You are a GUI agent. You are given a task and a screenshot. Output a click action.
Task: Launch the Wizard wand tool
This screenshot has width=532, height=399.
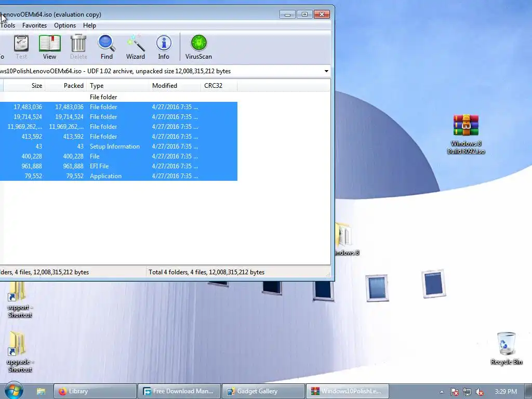pos(136,47)
